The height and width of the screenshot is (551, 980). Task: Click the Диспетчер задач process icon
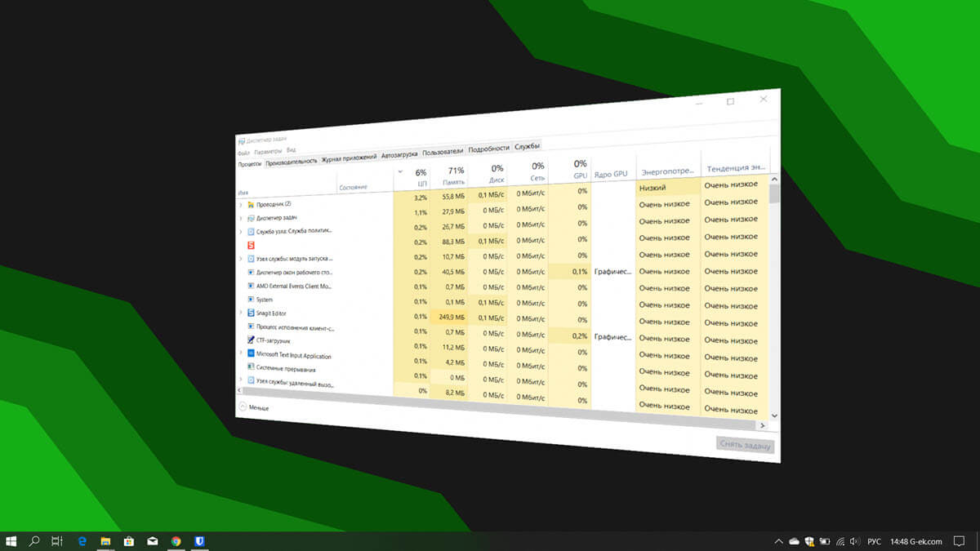point(250,217)
